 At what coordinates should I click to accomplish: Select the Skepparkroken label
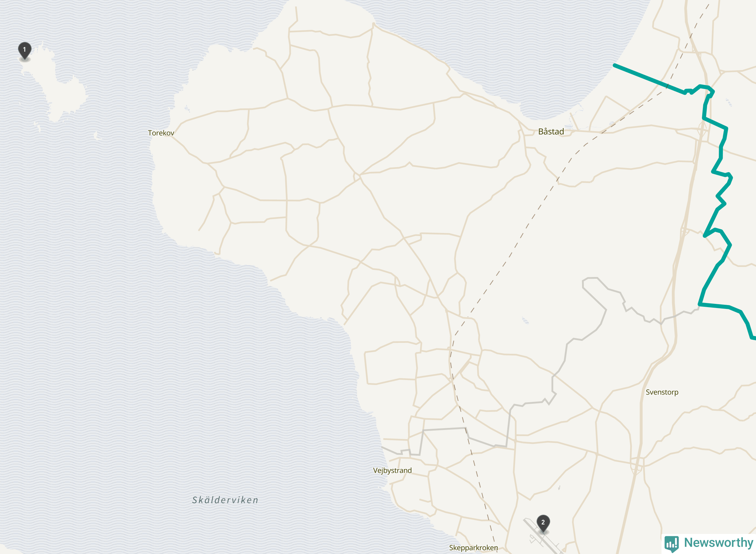(473, 548)
